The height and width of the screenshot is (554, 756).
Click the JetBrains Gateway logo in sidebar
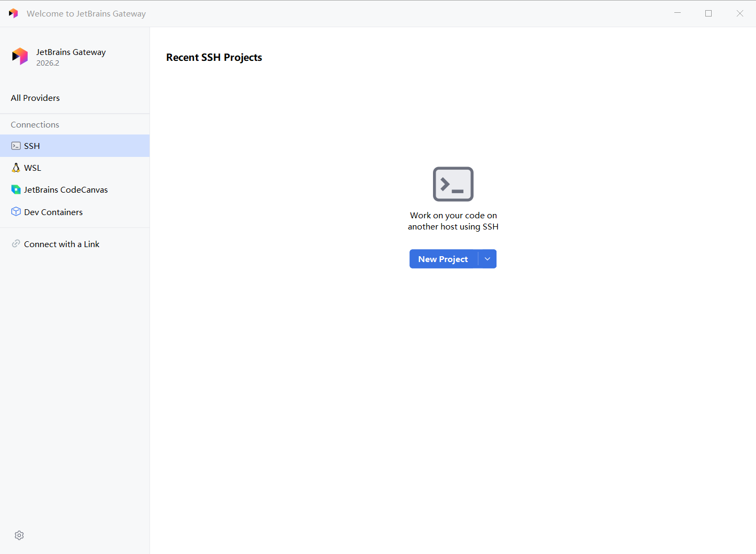click(x=20, y=56)
